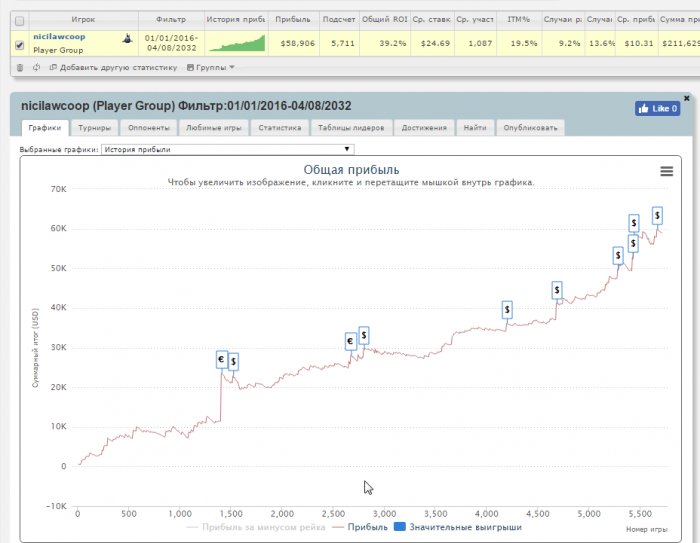Open the Оппоненты tab
This screenshot has height=543, width=700.
click(x=149, y=128)
